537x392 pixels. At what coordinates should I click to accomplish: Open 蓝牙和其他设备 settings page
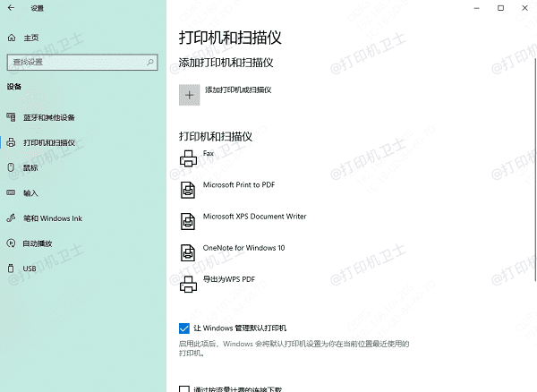click(49, 117)
